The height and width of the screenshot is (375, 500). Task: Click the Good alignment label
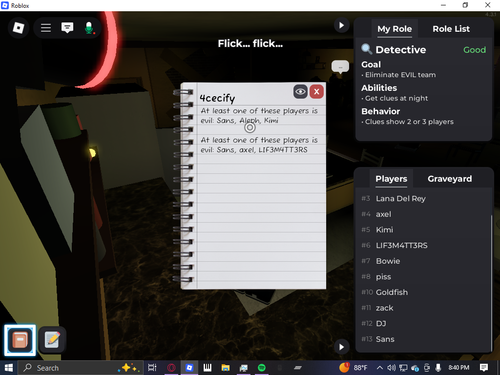point(474,50)
